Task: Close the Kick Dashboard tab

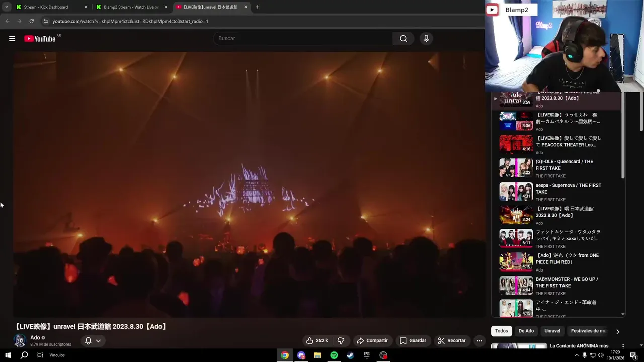Action: (86, 7)
